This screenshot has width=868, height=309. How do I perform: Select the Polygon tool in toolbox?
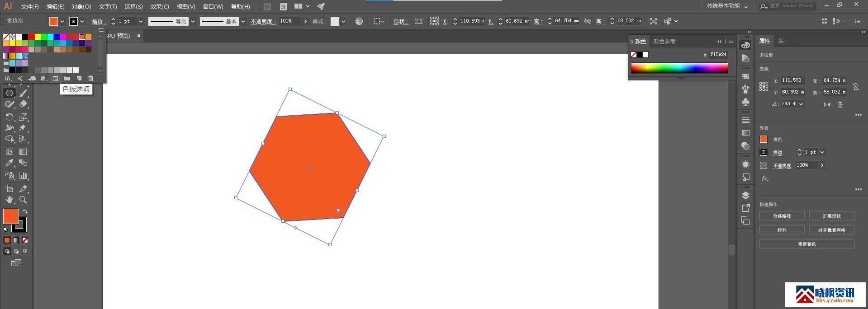coord(9,93)
